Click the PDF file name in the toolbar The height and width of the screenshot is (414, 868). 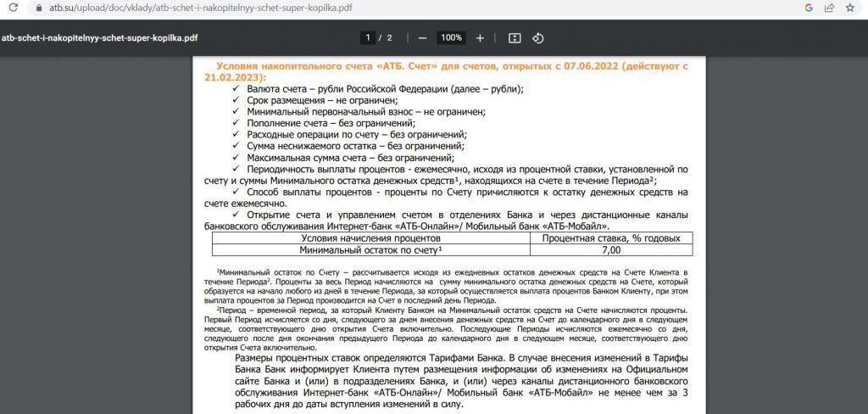[100, 37]
